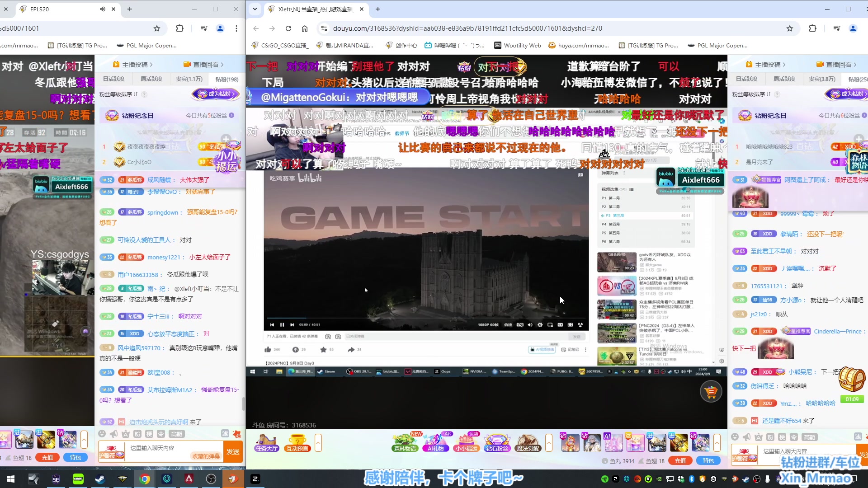This screenshot has height=488, width=868.
Task: Toggle 高能 mode in right chat toolbar
Action: point(809,436)
